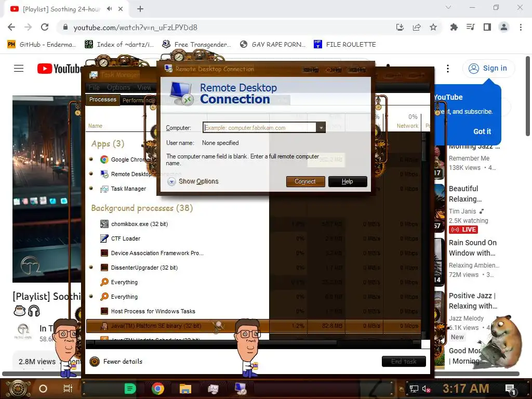This screenshot has width=532, height=399.
Task: Open Rain Sound On Window video
Action: [x=473, y=248]
